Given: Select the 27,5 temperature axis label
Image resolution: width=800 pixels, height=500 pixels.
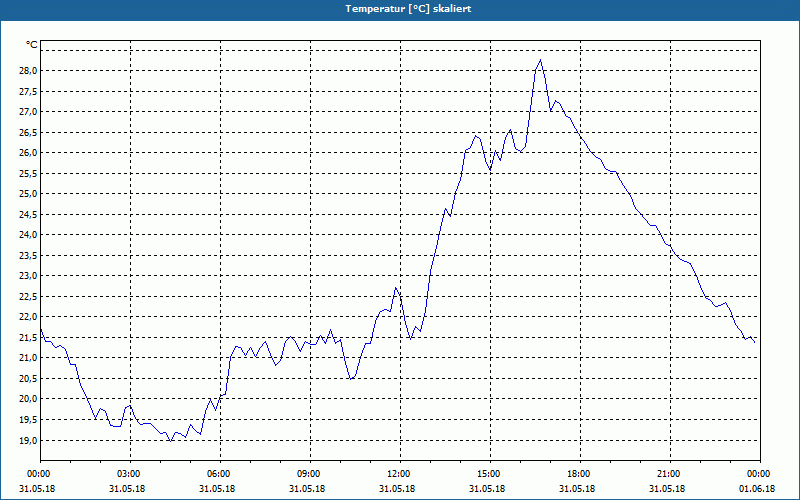Looking at the screenshot, I should pos(29,91).
